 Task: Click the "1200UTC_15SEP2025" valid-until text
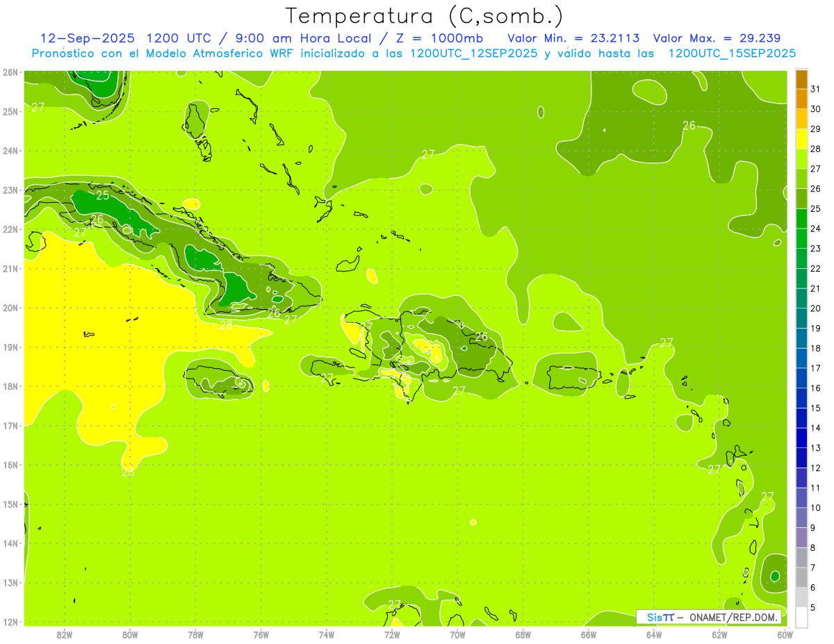coord(732,53)
